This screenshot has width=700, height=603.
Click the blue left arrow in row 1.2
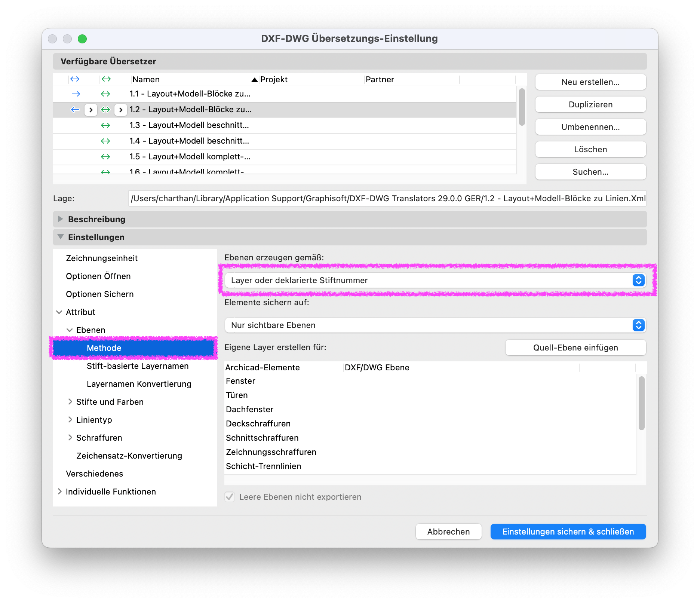coord(75,110)
